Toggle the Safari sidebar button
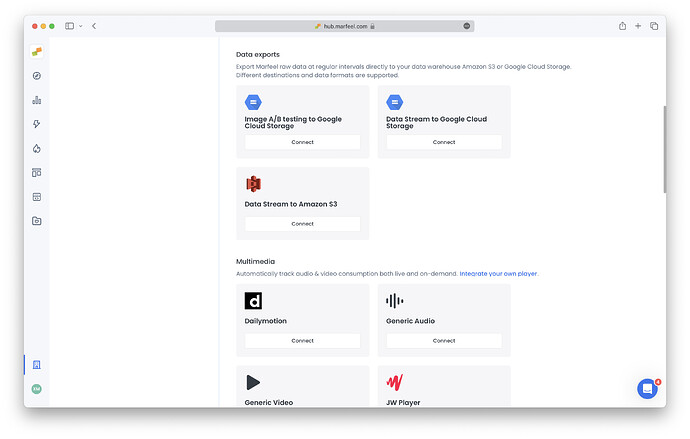The image size is (690, 439). click(x=70, y=26)
